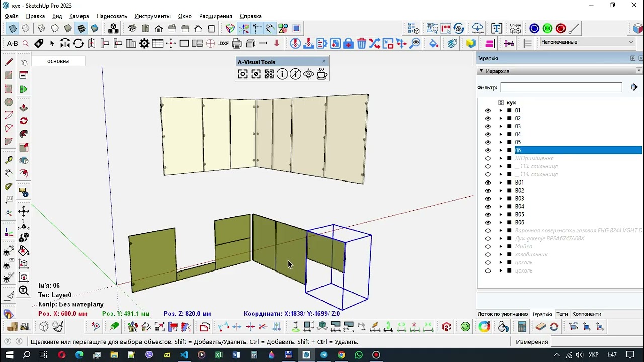Open Chrome from the Windows taskbar
This screenshot has width=644, height=362.
341,355
